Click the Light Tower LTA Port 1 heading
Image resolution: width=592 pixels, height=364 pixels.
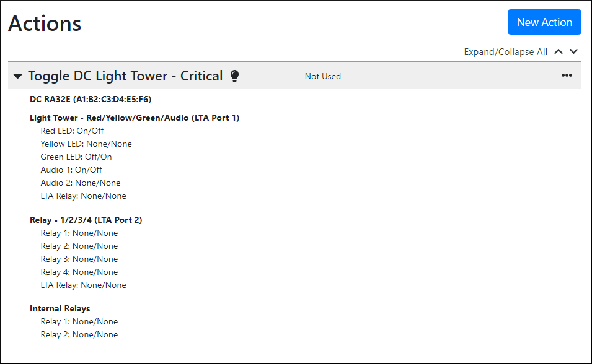pyautogui.click(x=135, y=118)
